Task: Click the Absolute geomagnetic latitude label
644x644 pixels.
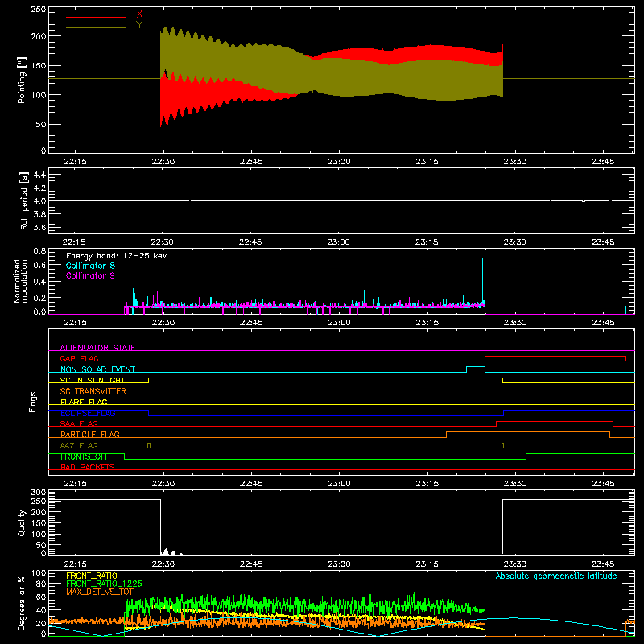Action: tap(556, 576)
